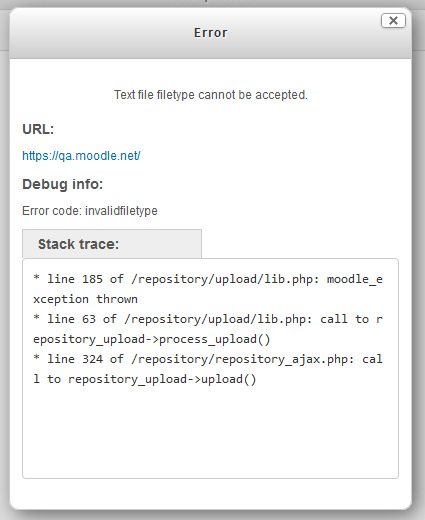Click the "call to r" text in trace
This screenshot has height=520, width=425.
point(351,319)
